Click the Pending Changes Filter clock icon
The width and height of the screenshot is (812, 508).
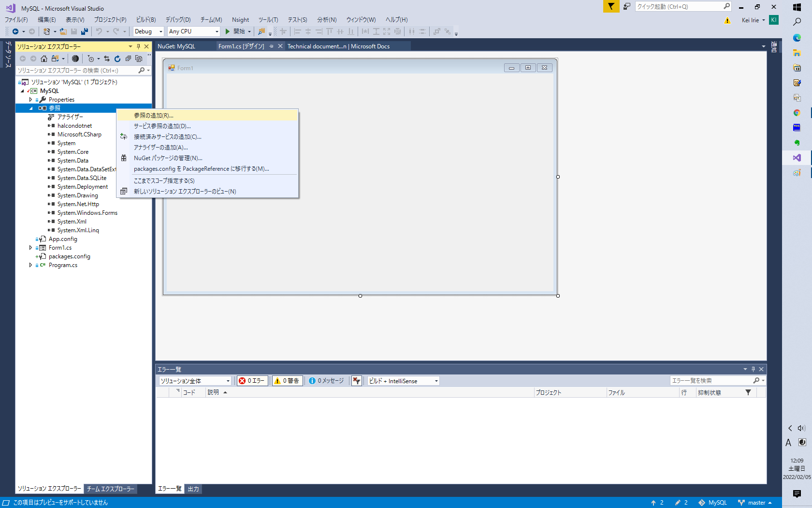(x=91, y=59)
